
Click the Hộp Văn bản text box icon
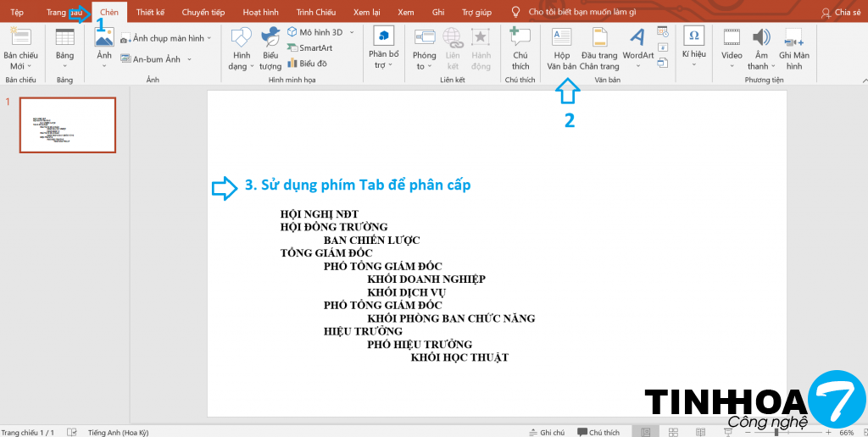click(x=561, y=48)
